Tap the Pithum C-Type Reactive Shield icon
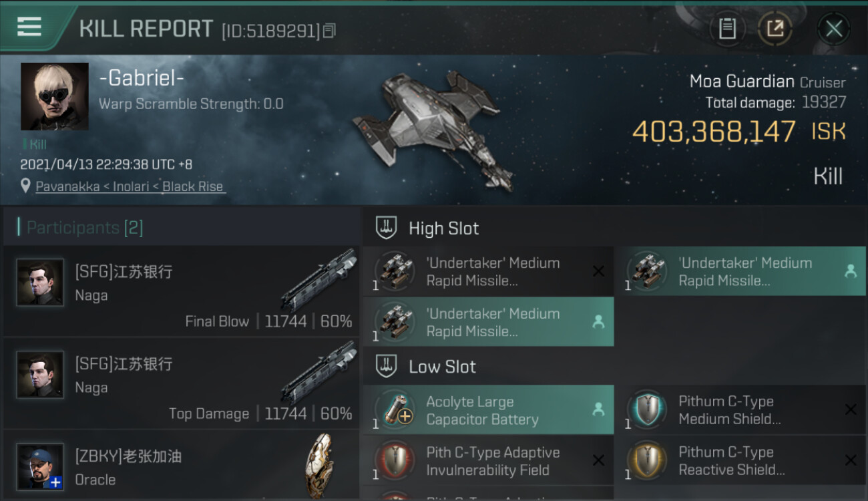 646,461
